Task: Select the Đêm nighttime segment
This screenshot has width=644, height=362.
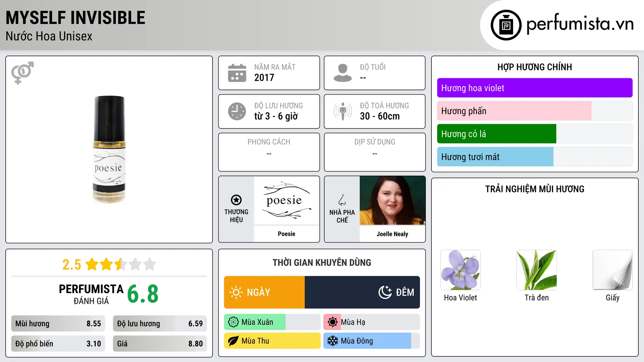Action: tap(362, 292)
